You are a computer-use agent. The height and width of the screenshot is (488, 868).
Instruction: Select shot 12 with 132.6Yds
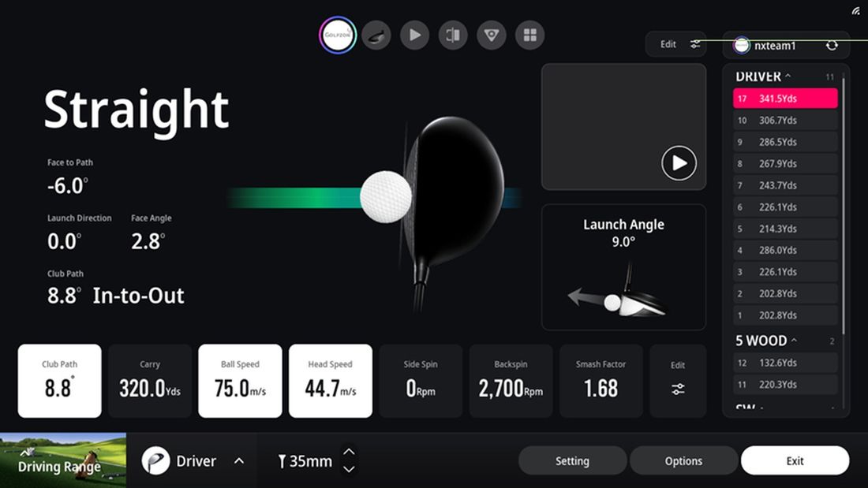tap(785, 363)
